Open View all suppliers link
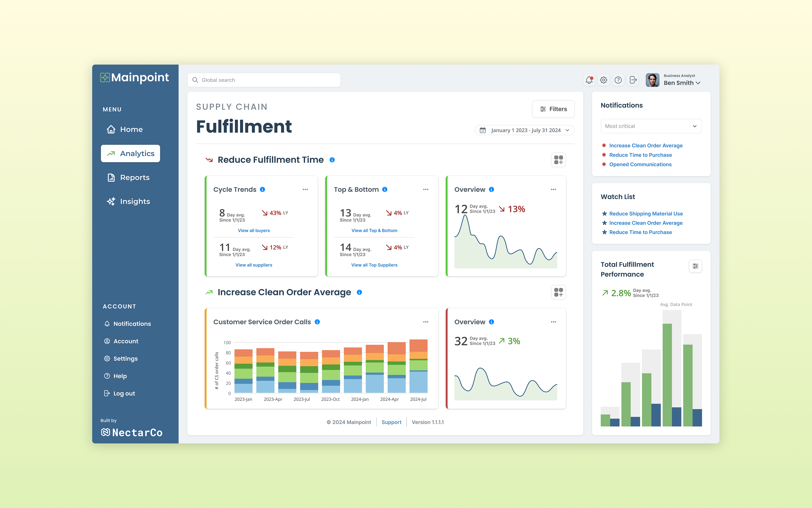 pyautogui.click(x=254, y=265)
